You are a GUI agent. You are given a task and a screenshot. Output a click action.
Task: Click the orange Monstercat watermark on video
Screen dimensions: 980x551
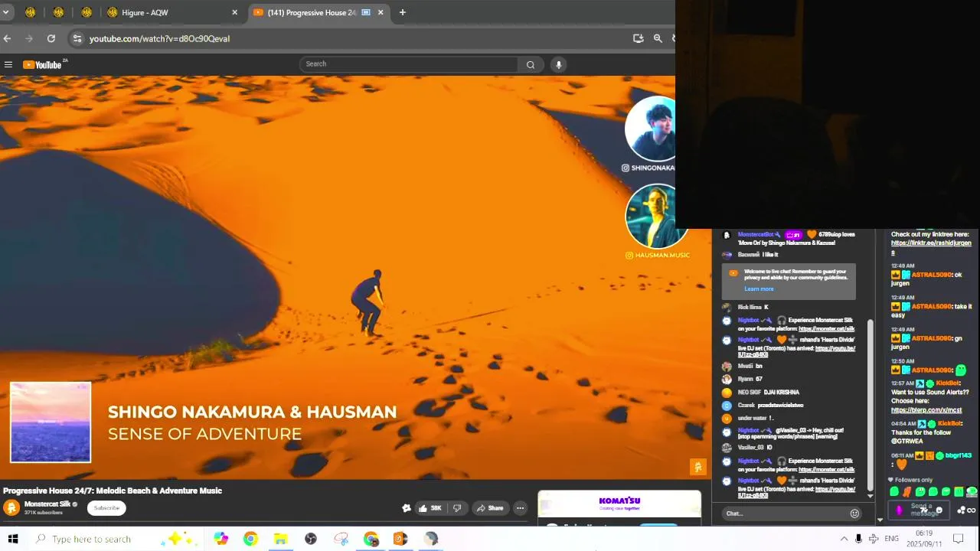697,467
